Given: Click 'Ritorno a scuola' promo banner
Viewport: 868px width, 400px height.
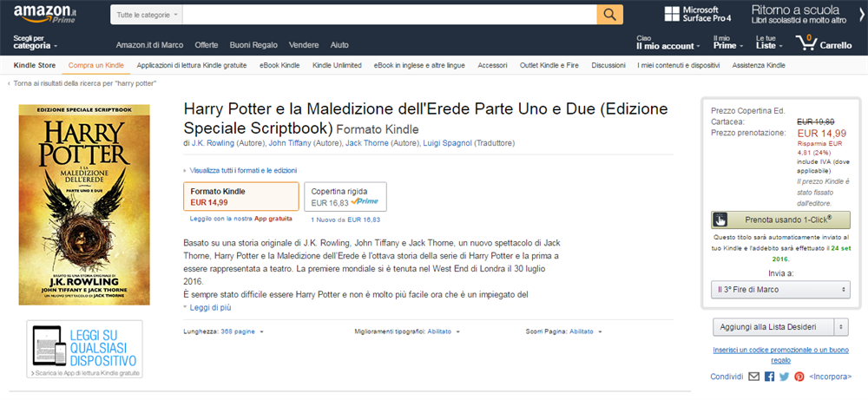Looking at the screenshot, I should tap(799, 15).
